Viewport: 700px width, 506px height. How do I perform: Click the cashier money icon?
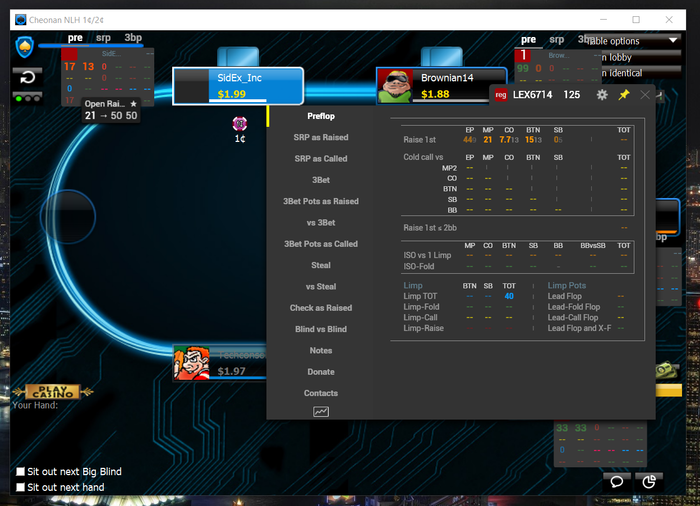coord(667,370)
